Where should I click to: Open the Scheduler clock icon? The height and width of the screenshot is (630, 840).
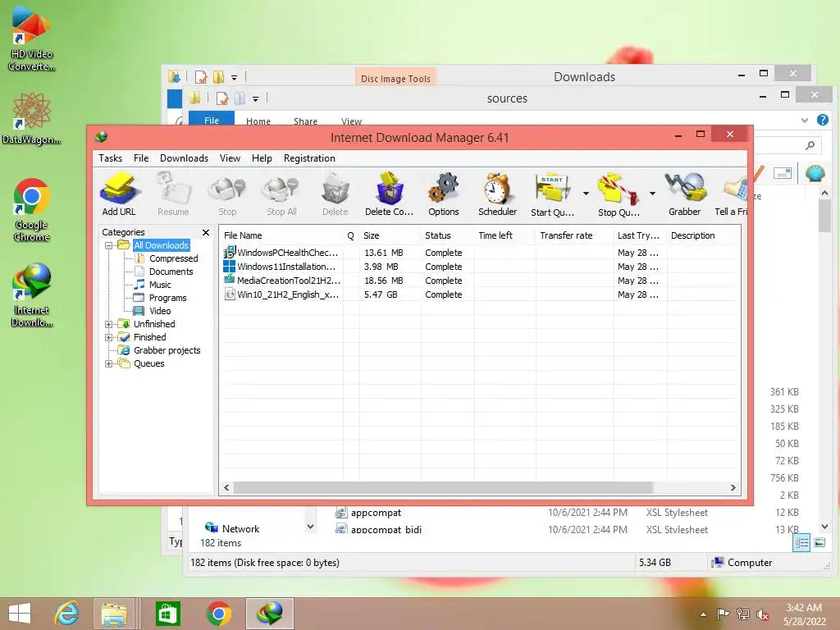coord(498,194)
